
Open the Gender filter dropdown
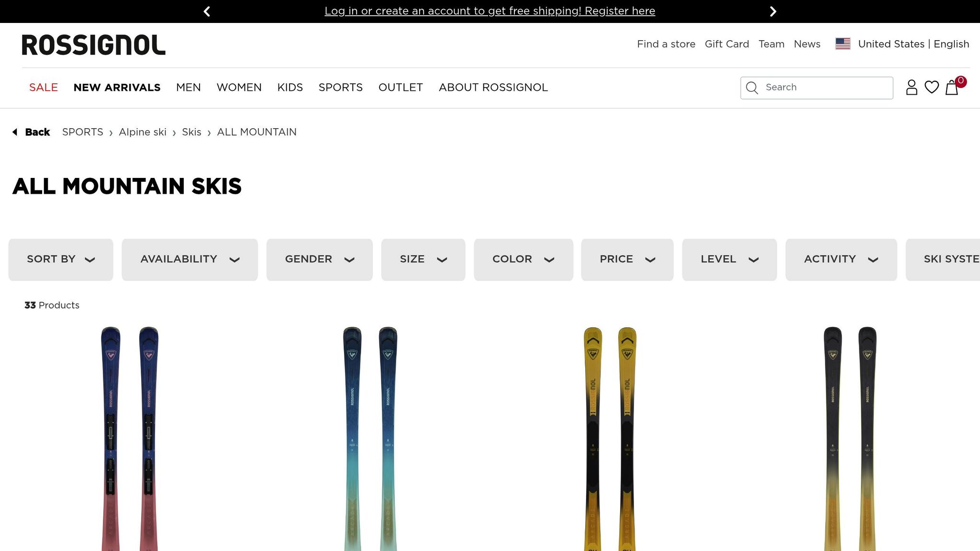(320, 260)
